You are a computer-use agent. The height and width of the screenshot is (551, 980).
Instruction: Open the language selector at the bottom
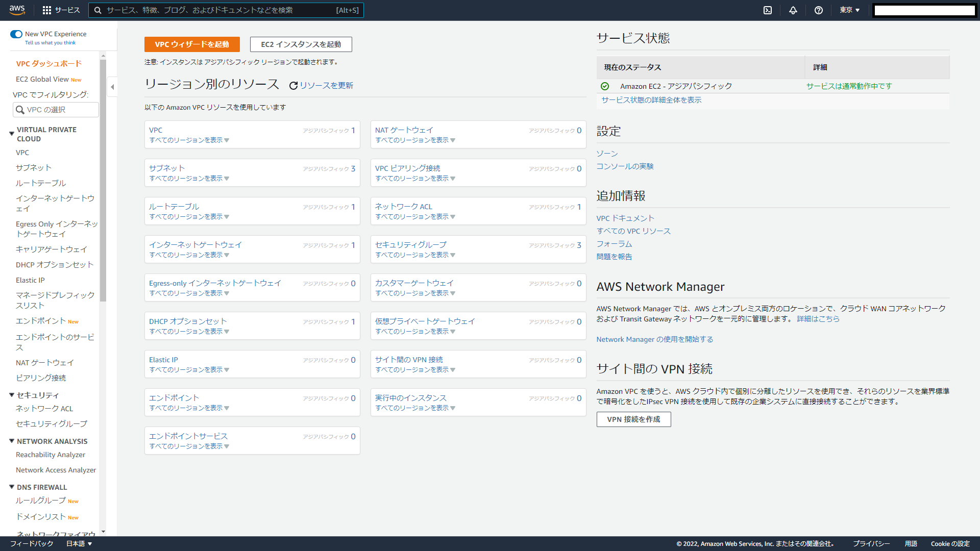click(79, 543)
